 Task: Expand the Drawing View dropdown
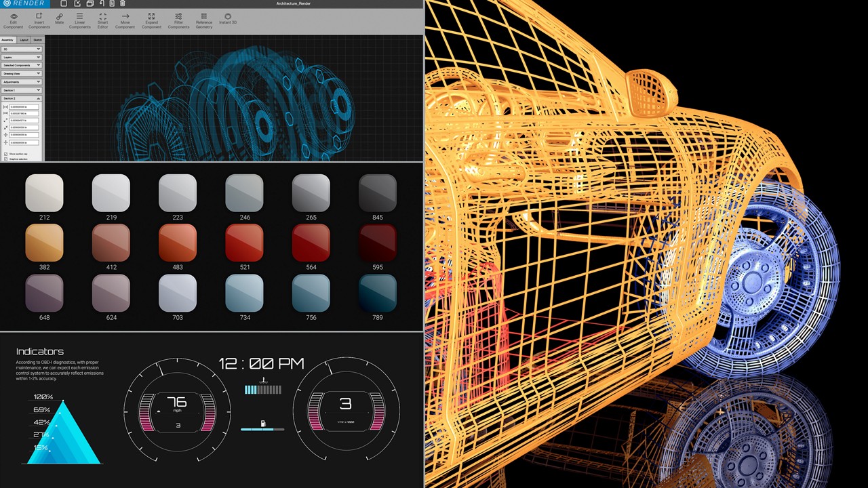(x=22, y=74)
